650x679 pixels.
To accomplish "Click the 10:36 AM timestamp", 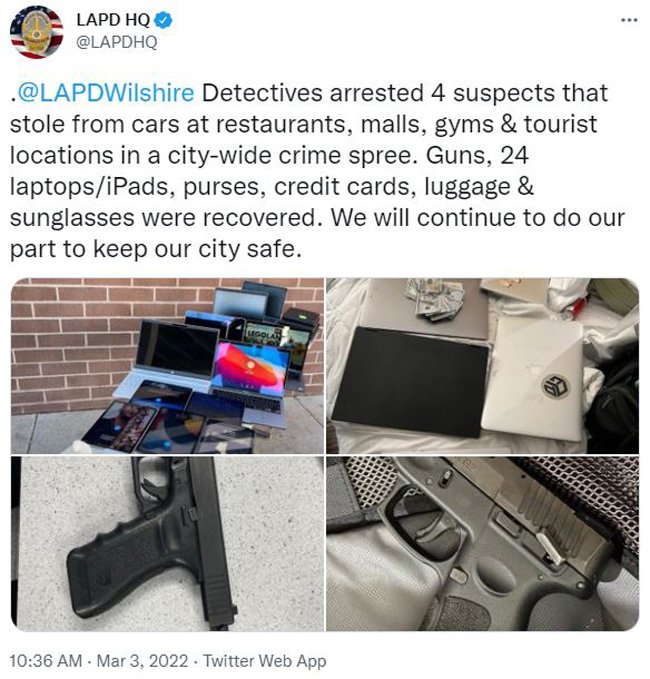I will pos(45,661).
